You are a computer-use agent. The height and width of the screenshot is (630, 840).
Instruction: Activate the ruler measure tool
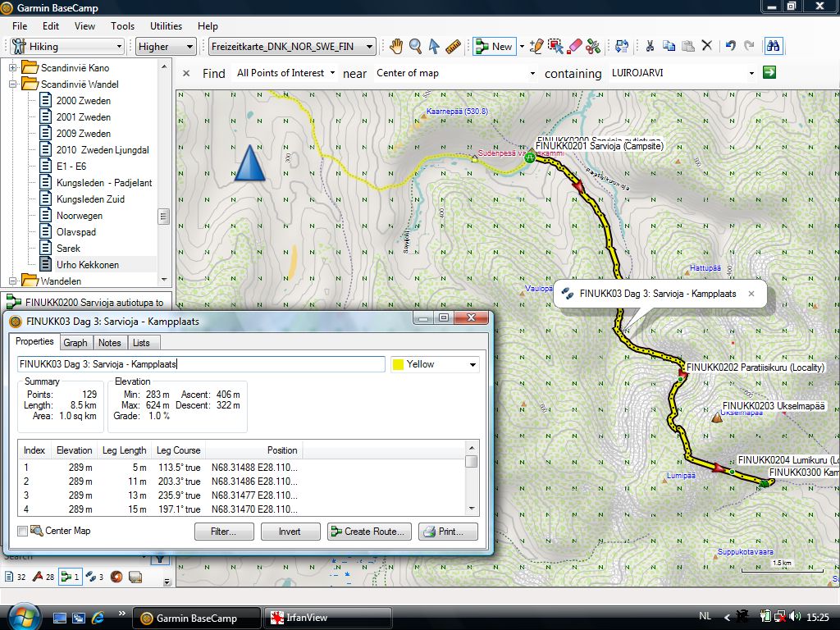452,47
